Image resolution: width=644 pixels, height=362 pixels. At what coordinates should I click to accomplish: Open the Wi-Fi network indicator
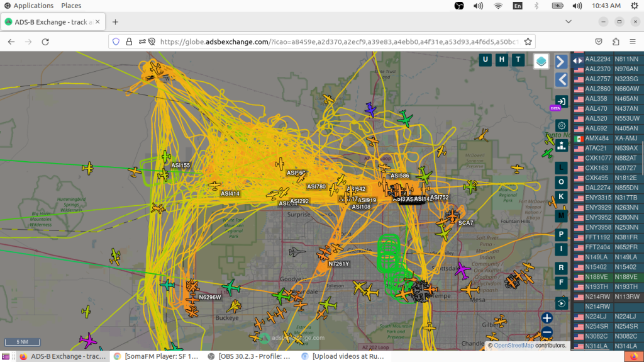[498, 6]
